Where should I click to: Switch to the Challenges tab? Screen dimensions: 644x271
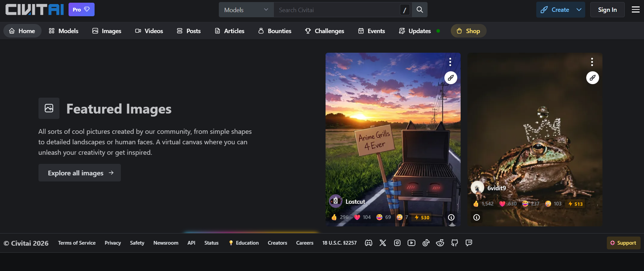tap(324, 31)
